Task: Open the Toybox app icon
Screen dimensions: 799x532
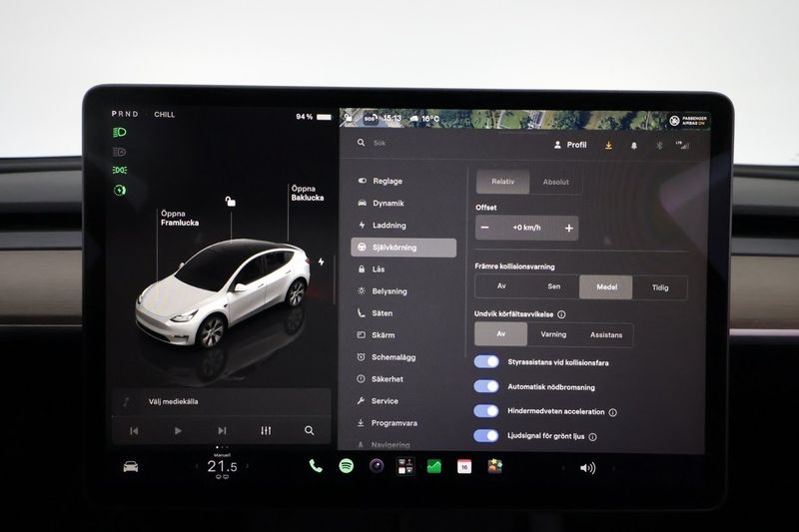Action: pos(494,466)
